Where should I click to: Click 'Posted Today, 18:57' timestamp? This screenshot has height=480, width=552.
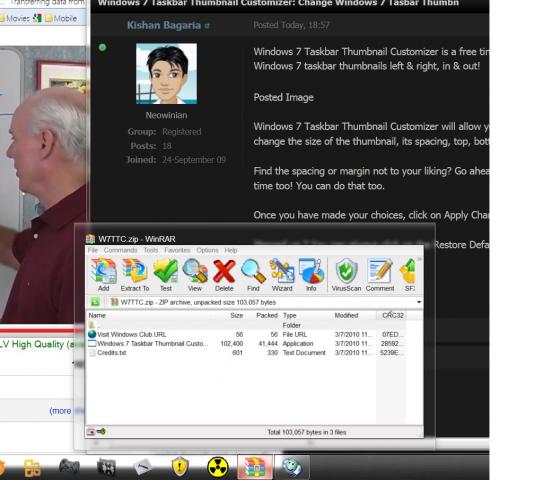coord(291,25)
